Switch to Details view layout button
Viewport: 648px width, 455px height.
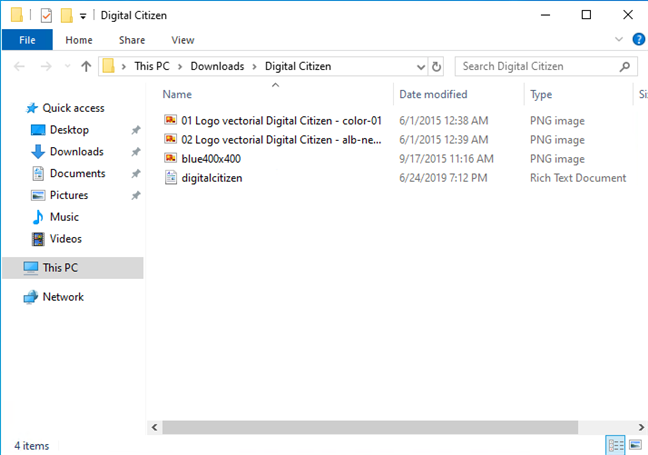pyautogui.click(x=615, y=445)
